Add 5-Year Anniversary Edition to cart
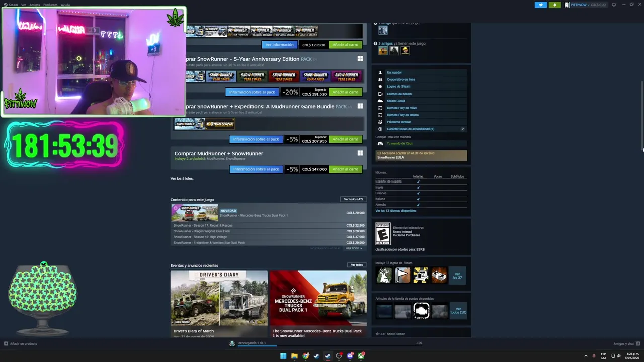 (x=345, y=92)
